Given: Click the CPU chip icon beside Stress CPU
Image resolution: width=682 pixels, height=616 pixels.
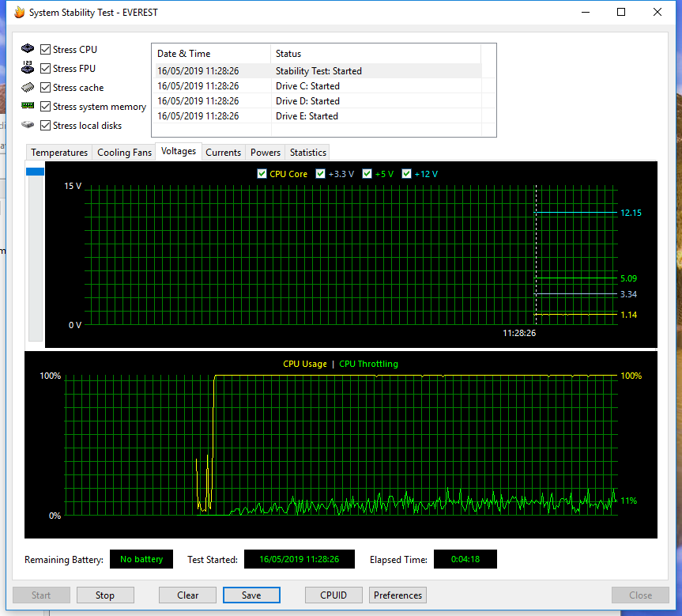Looking at the screenshot, I should pos(28,48).
